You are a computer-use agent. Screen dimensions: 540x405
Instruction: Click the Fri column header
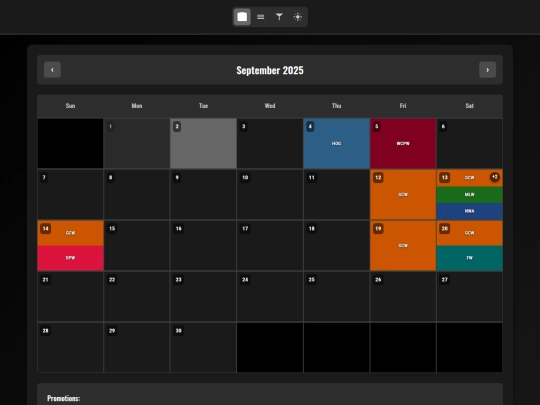click(403, 106)
